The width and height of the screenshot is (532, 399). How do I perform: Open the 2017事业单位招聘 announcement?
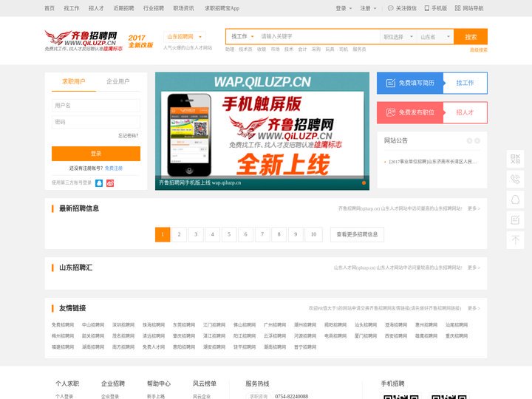432,162
